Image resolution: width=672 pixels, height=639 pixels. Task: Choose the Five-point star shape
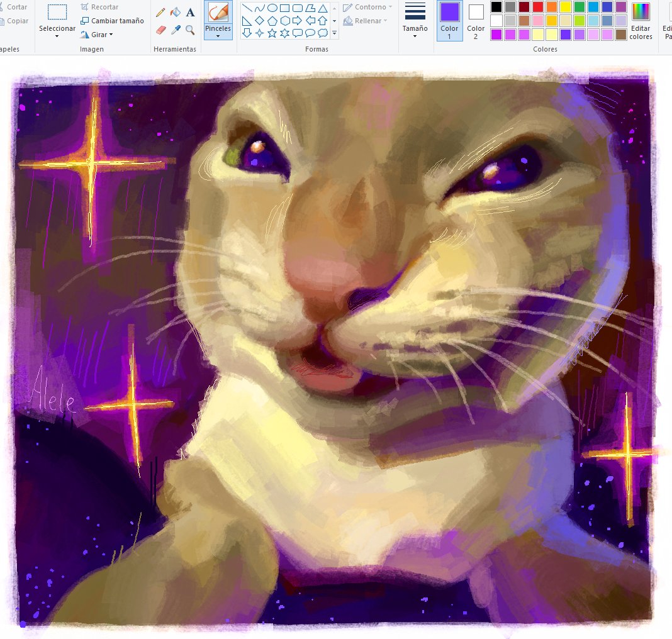272,33
